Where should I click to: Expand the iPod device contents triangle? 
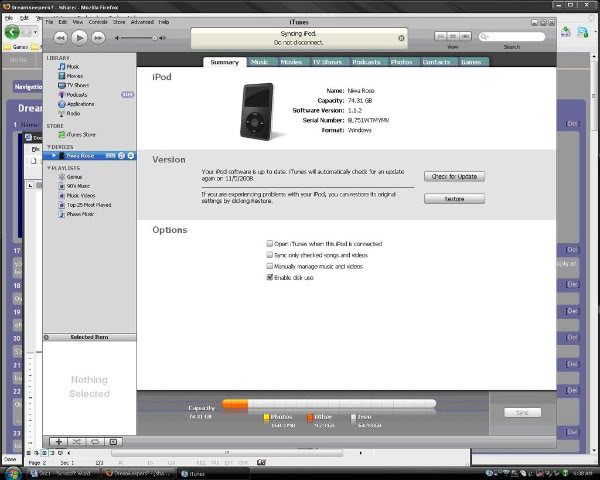[54, 155]
